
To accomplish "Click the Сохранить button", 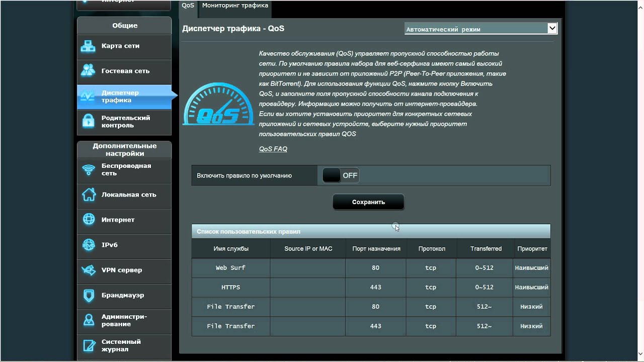I will 368,202.
